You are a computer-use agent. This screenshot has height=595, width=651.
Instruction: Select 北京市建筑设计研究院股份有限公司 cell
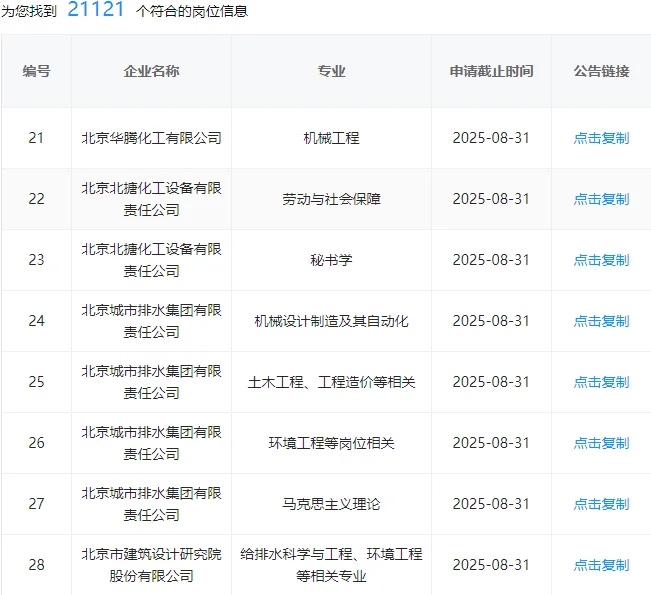[x=152, y=565]
